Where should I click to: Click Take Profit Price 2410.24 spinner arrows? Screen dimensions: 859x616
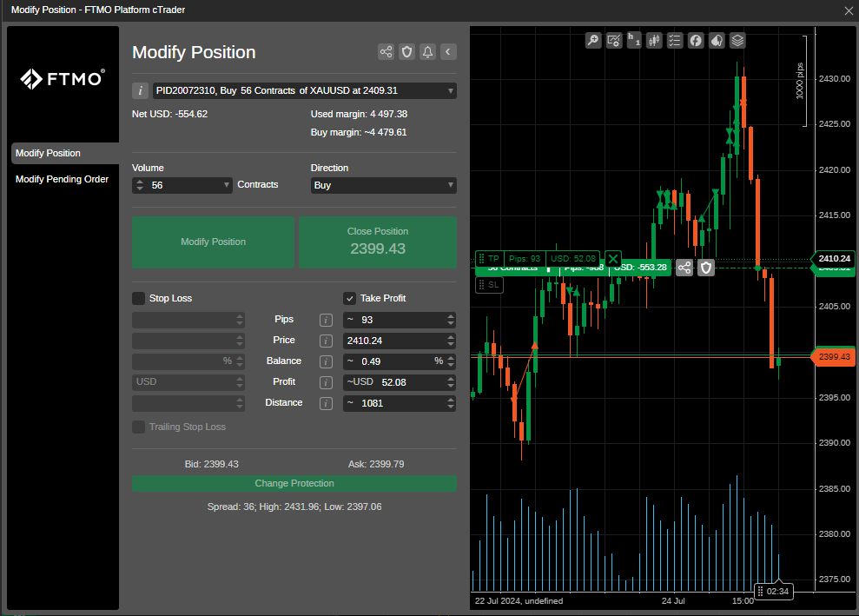(x=450, y=341)
